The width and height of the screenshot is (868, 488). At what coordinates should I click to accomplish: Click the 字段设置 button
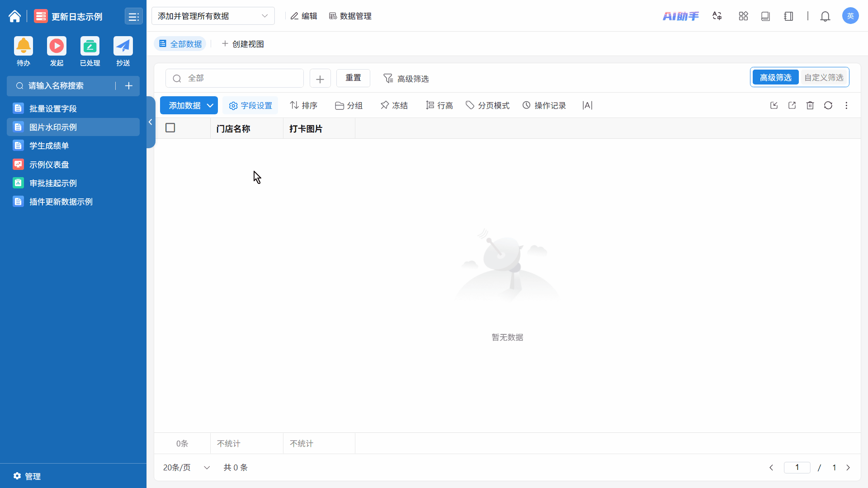pyautogui.click(x=250, y=105)
